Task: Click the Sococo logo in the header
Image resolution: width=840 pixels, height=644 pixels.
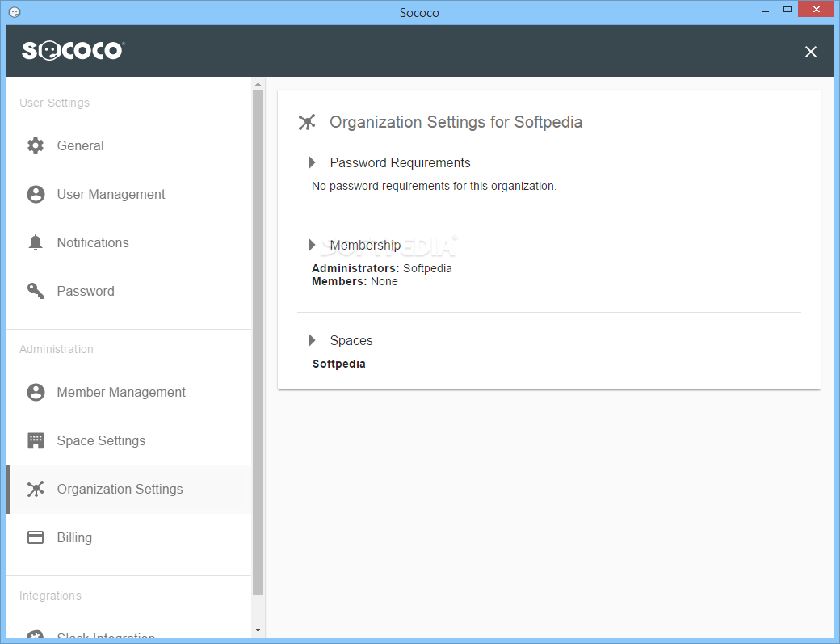Action: point(73,50)
